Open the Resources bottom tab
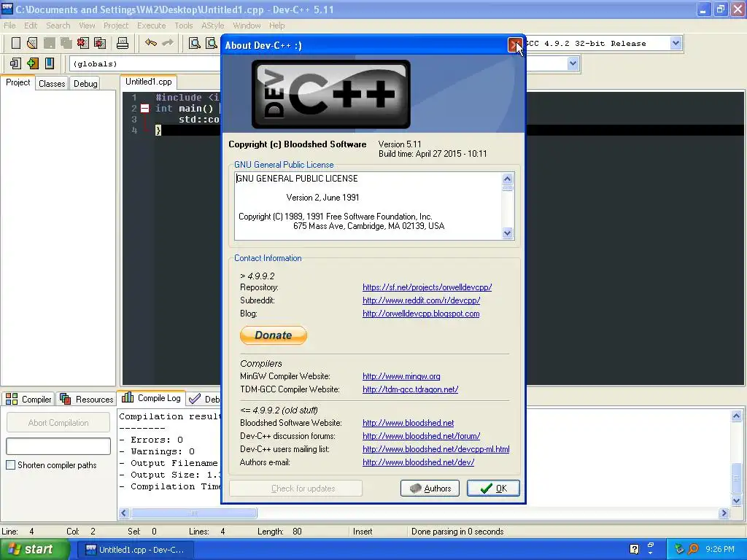 [x=87, y=399]
